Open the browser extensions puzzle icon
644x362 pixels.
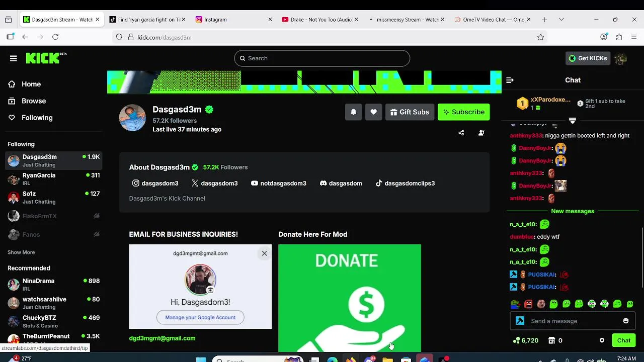(x=619, y=37)
